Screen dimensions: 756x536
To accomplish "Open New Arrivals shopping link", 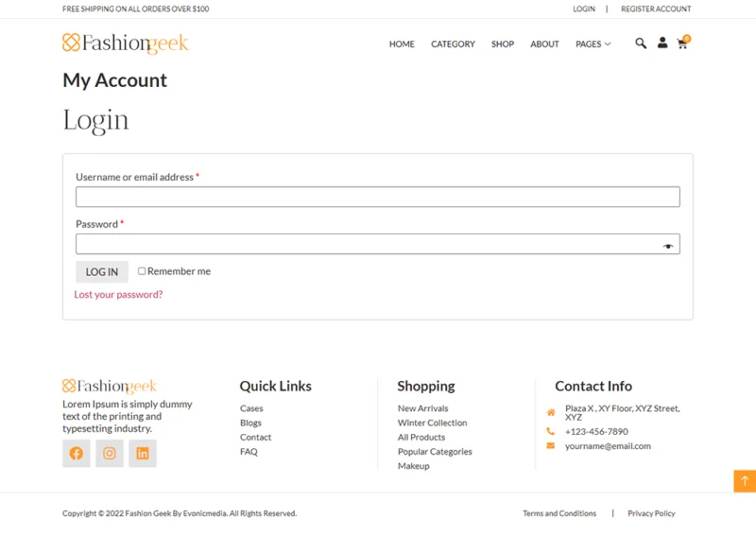I will 422,408.
